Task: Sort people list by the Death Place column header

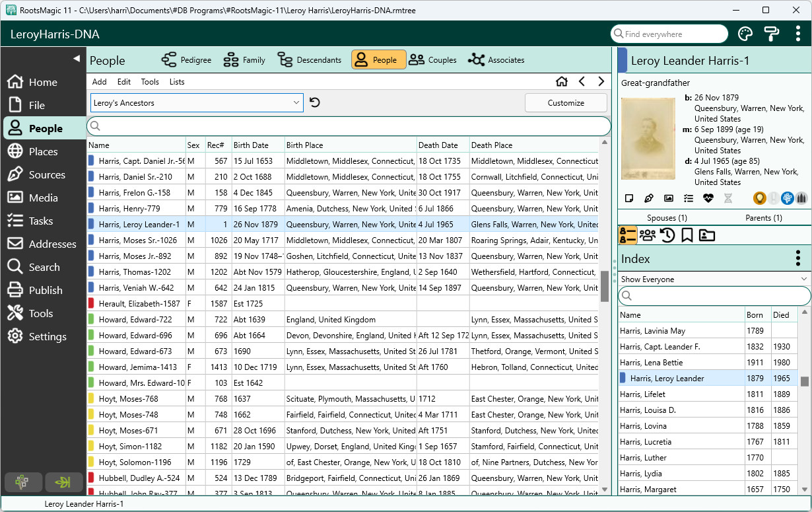Action: pyautogui.click(x=533, y=145)
